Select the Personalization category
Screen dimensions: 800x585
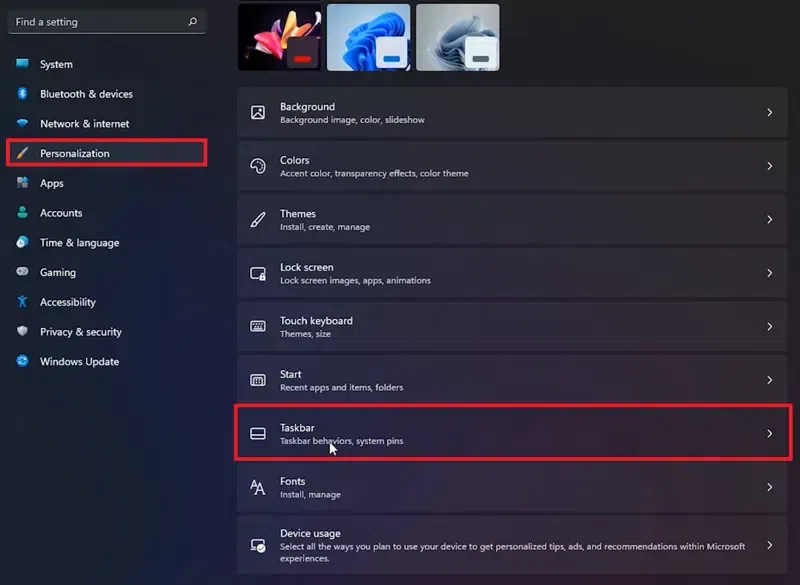click(107, 153)
